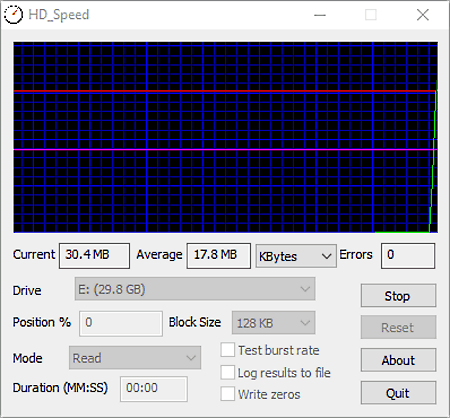
Task: Click the Errors count field
Action: pyautogui.click(x=408, y=256)
